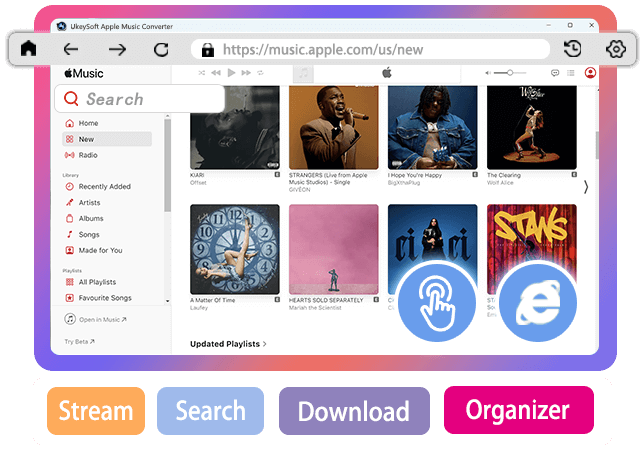
Task: Skip to the next track
Action: [246, 73]
